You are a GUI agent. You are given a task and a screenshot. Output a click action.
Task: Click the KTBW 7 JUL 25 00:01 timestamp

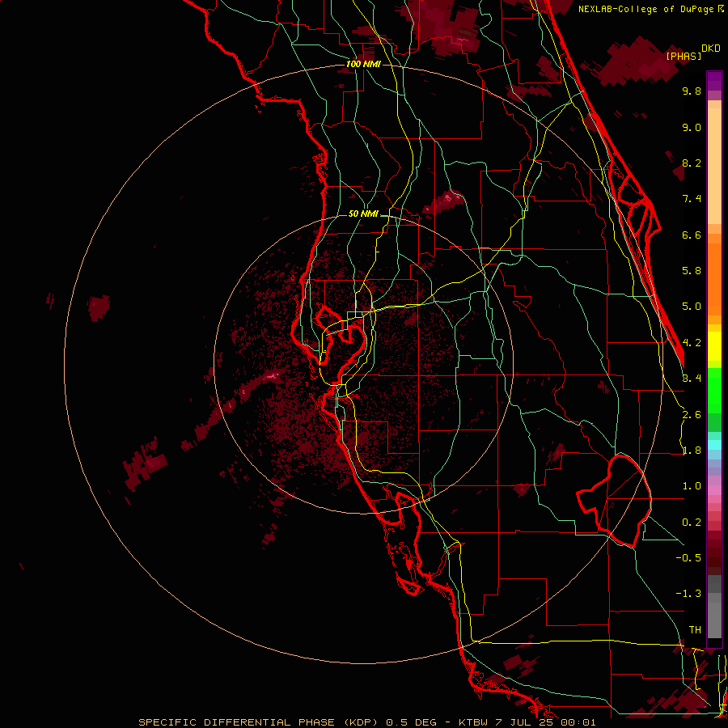point(527,722)
